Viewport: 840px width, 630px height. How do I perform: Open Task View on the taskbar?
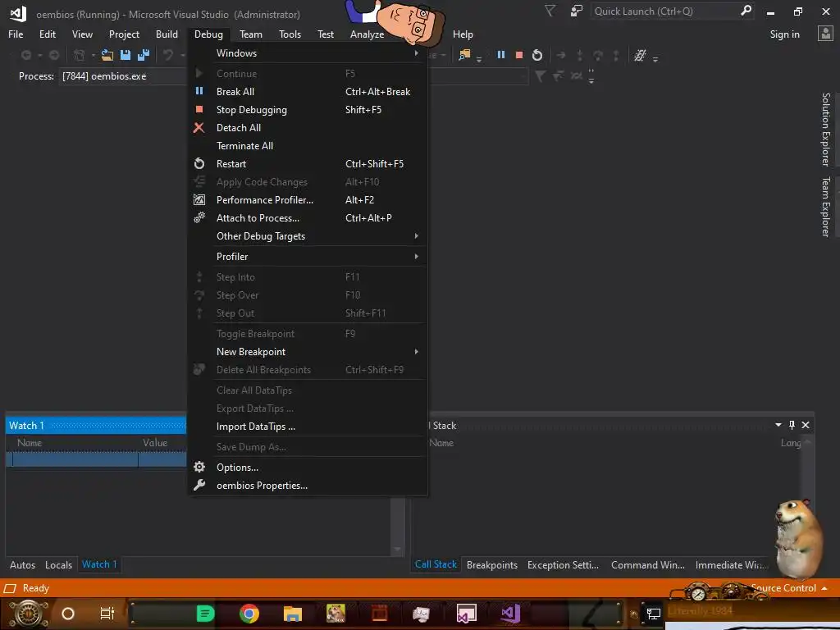[107, 614]
